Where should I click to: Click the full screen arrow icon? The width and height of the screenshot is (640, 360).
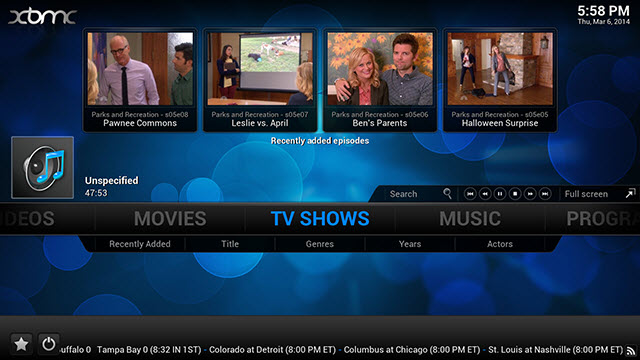point(631,193)
